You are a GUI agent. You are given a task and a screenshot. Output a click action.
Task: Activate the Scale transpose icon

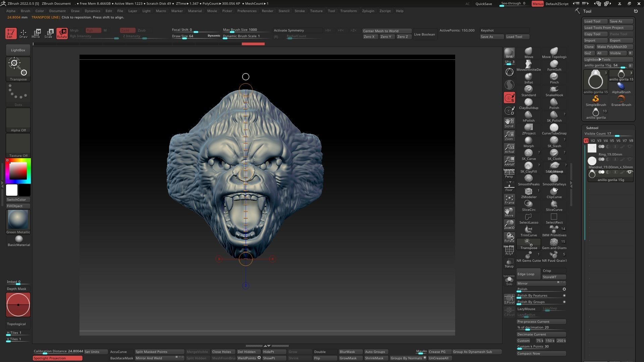pyautogui.click(x=49, y=34)
